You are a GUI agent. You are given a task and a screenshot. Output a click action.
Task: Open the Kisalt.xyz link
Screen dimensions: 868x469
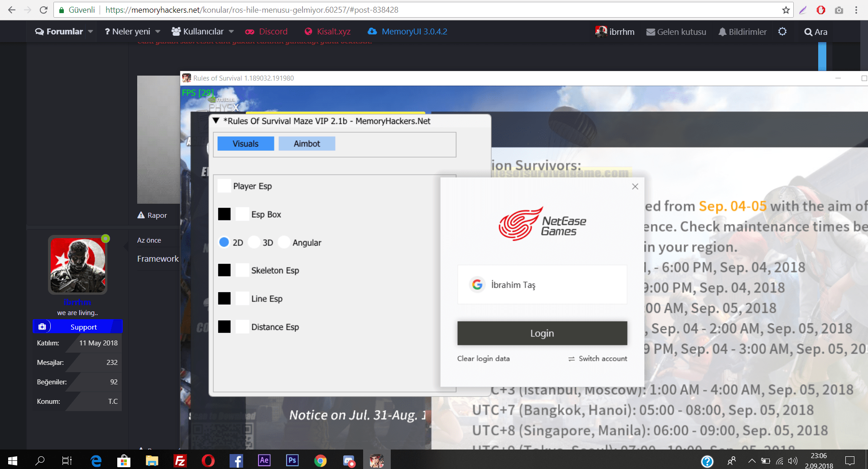click(x=328, y=32)
